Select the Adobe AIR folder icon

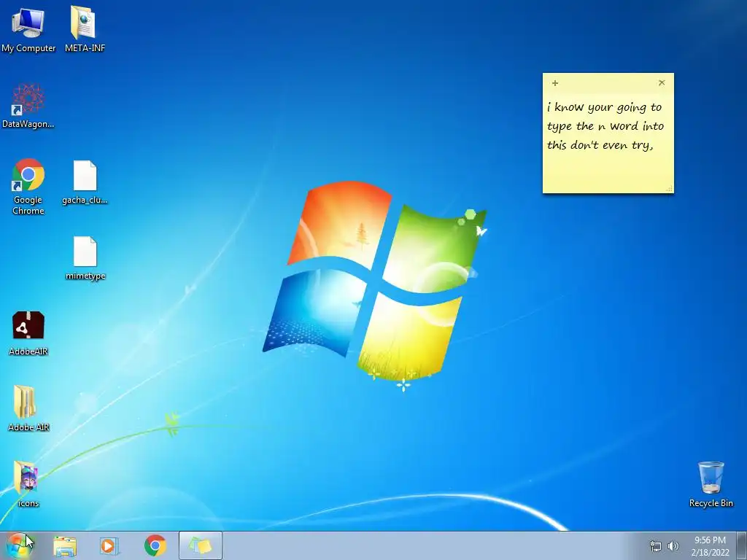click(x=28, y=408)
